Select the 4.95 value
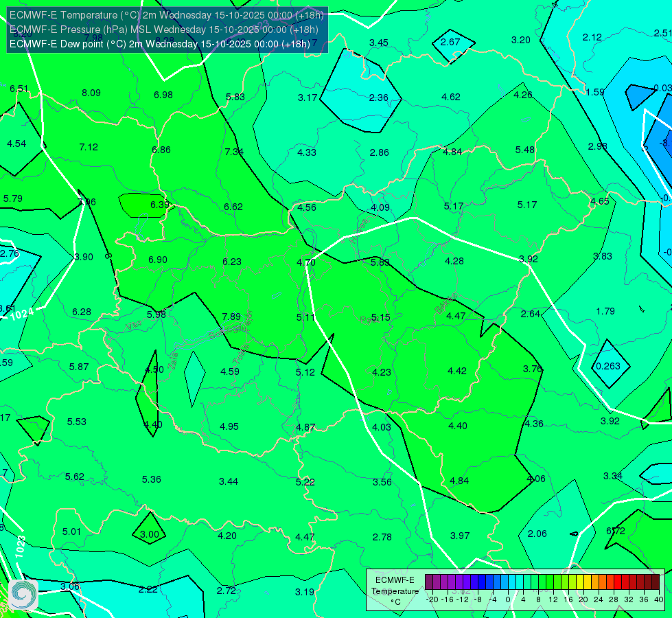This screenshot has width=672, height=618. click(229, 426)
